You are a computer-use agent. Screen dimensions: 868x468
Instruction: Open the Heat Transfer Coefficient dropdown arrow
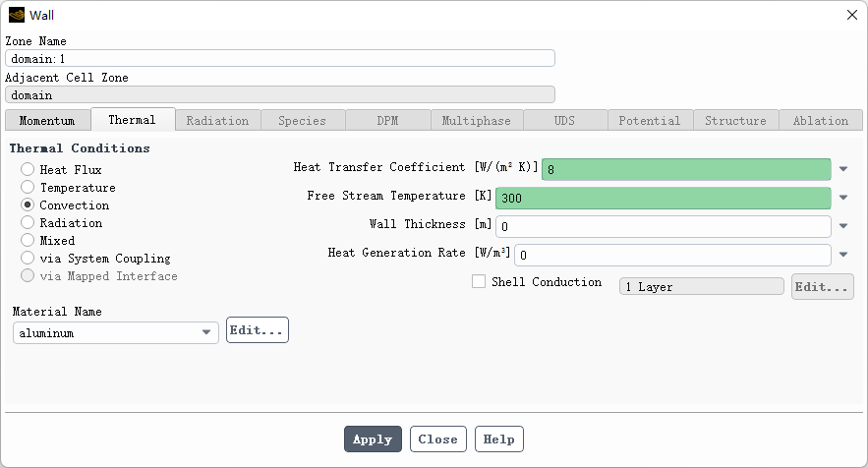click(x=843, y=169)
